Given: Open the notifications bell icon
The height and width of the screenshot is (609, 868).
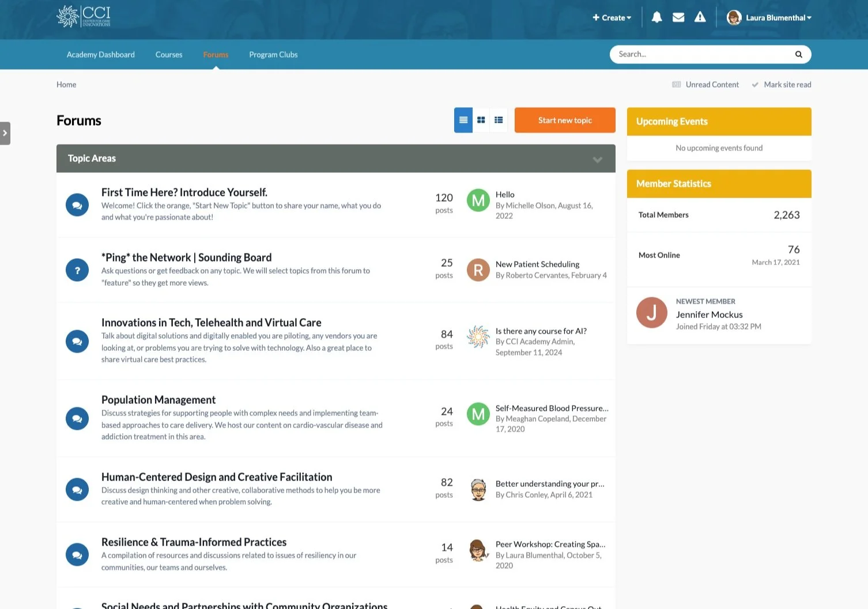Looking at the screenshot, I should click(656, 17).
